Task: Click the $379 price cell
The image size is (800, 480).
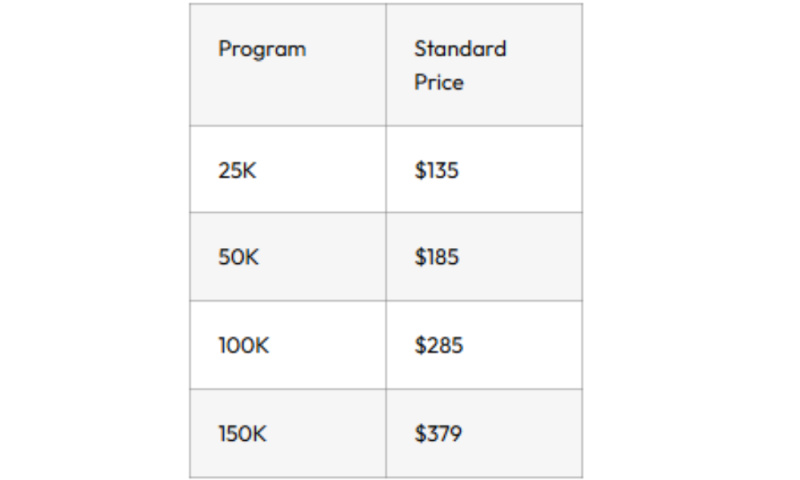Action: click(438, 434)
